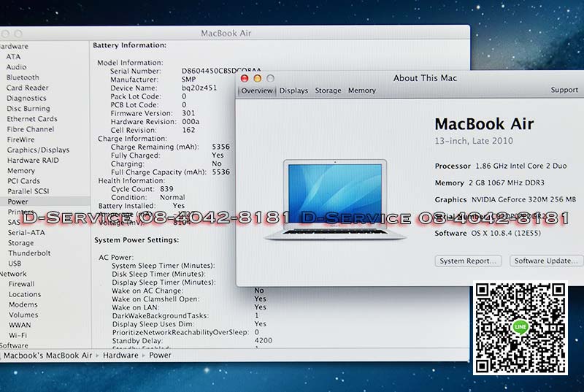The width and height of the screenshot is (584, 392).
Task: Select Parallel SCSI in the sidebar
Action: pyautogui.click(x=28, y=191)
